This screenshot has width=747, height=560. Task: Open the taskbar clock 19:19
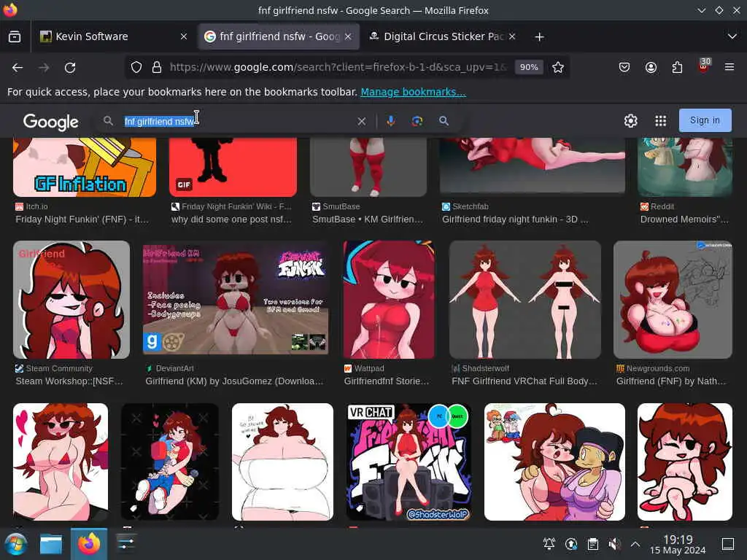[x=678, y=544]
